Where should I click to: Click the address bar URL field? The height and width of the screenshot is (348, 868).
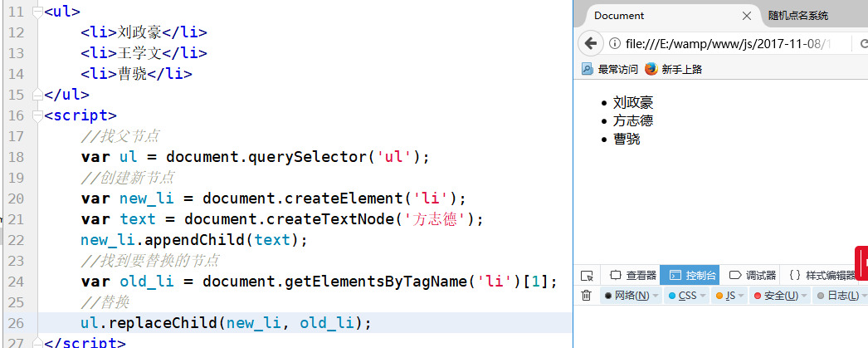[730, 43]
